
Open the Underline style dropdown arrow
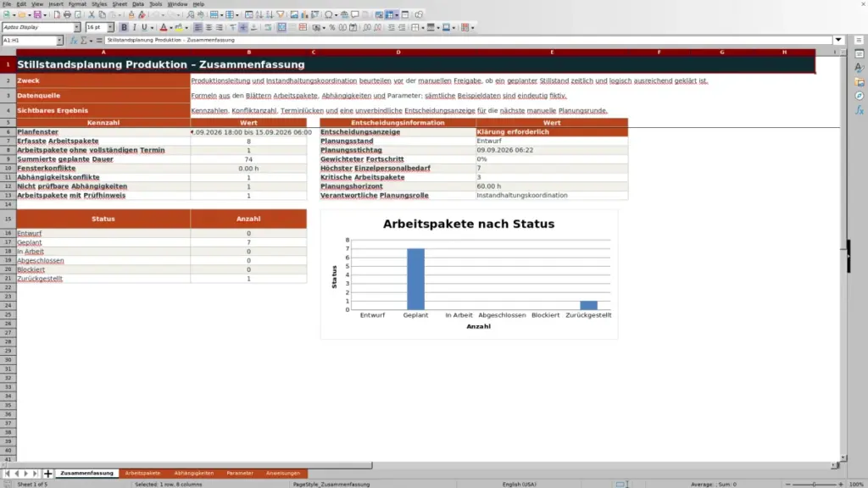coord(152,28)
